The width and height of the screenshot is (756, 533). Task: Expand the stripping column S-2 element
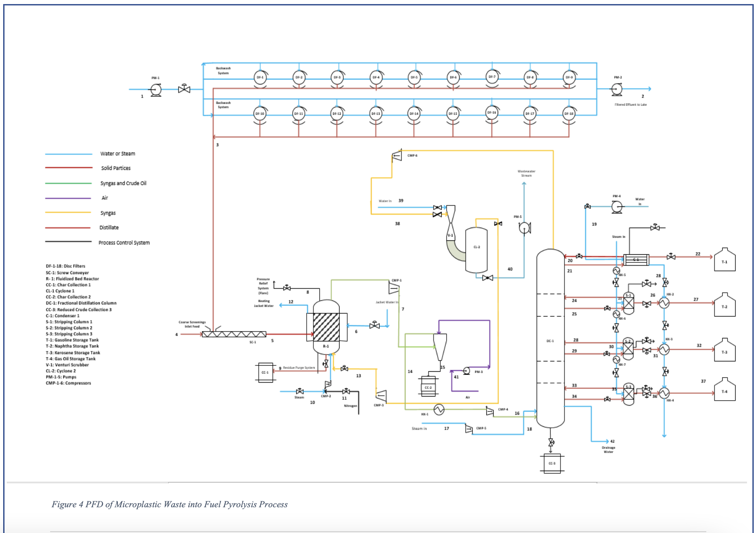[x=628, y=347]
